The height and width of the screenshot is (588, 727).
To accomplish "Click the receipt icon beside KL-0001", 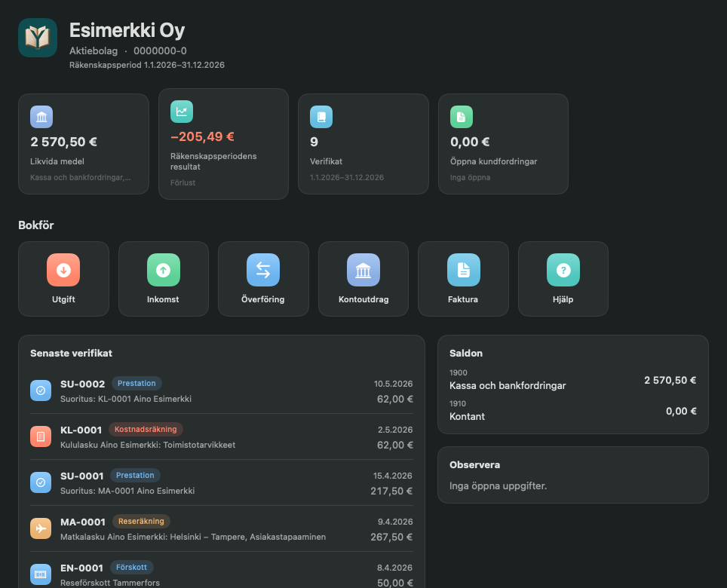I will (x=41, y=436).
